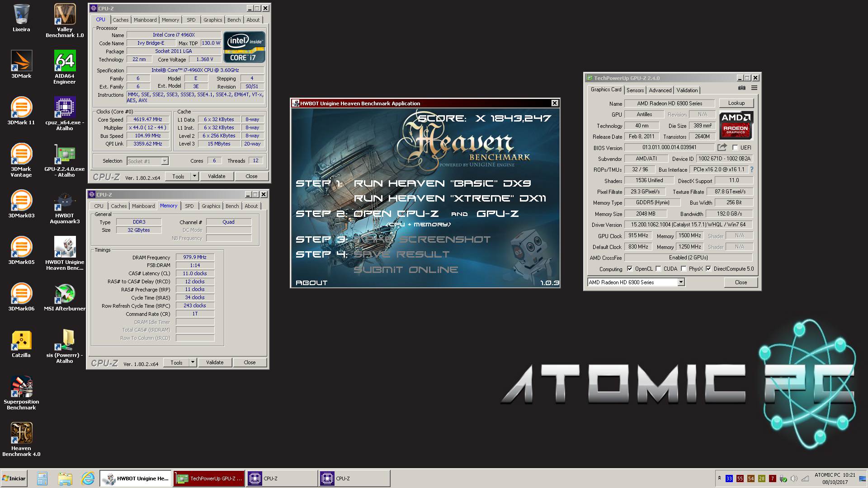Open Graphics tab in bottom CPU-Z window
The width and height of the screenshot is (868, 488).
[211, 206]
